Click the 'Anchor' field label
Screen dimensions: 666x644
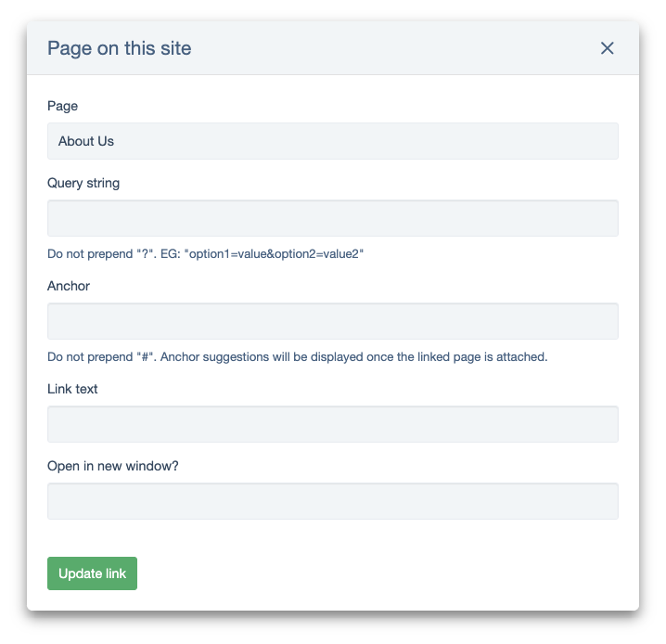69,286
